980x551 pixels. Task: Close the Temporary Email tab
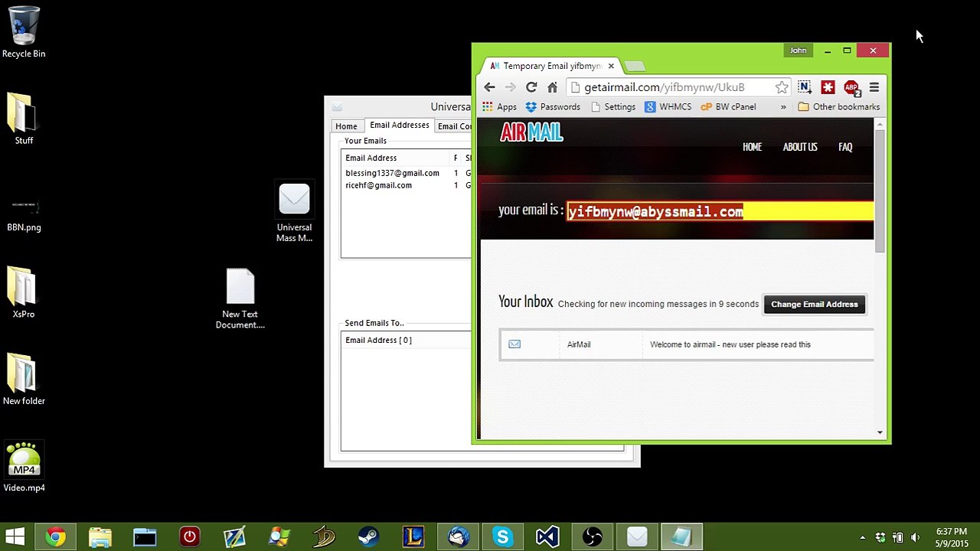pos(611,66)
